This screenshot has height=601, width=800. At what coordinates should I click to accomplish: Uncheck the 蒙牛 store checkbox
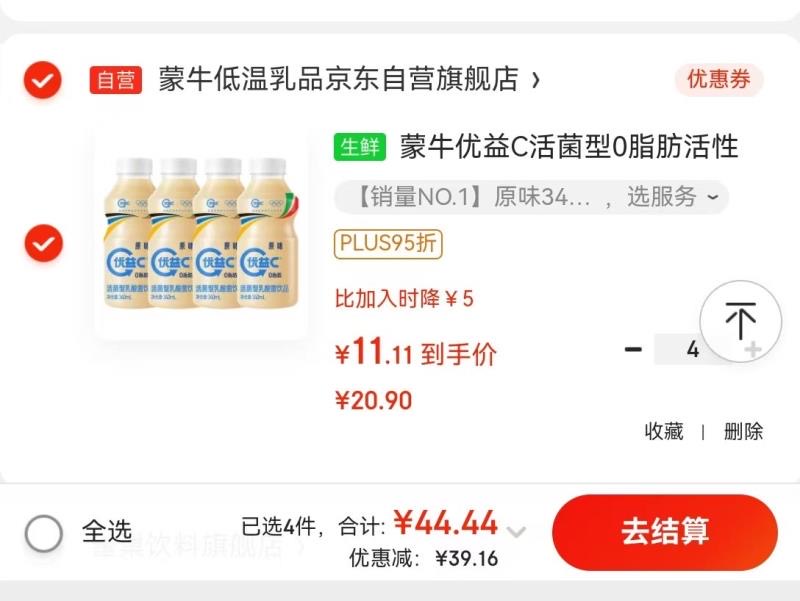pos(43,80)
